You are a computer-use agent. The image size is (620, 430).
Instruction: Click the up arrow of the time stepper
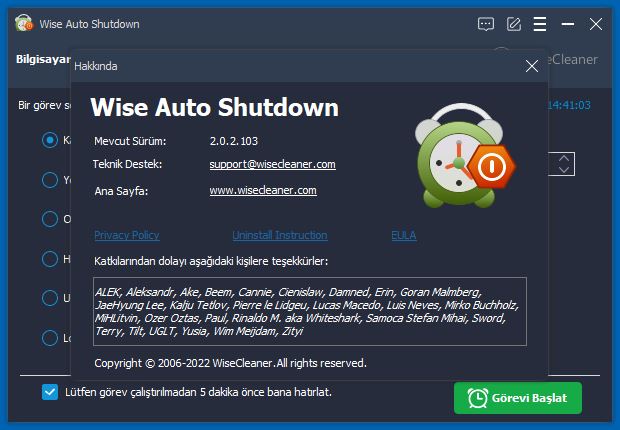point(564,158)
